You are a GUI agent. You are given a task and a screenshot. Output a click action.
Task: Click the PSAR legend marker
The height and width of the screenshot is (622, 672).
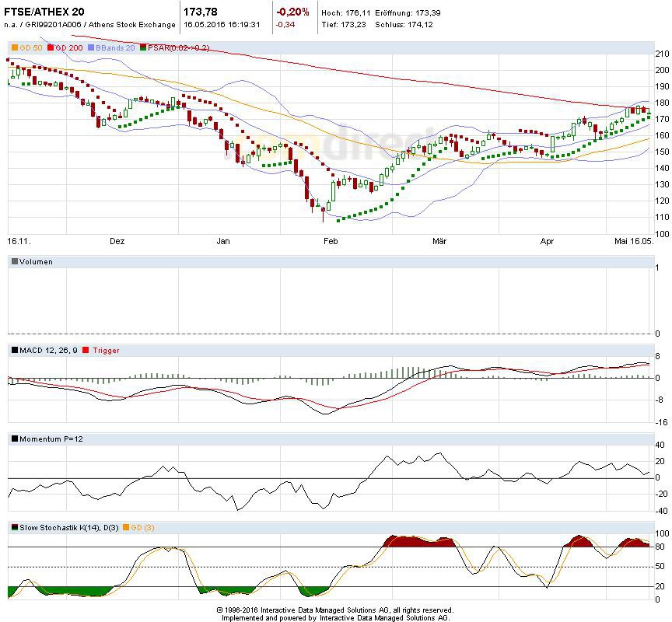(143, 48)
